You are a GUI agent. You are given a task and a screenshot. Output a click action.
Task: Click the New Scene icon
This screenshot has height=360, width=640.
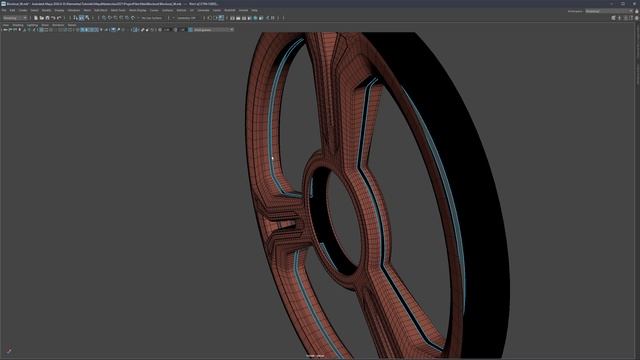pos(36,18)
